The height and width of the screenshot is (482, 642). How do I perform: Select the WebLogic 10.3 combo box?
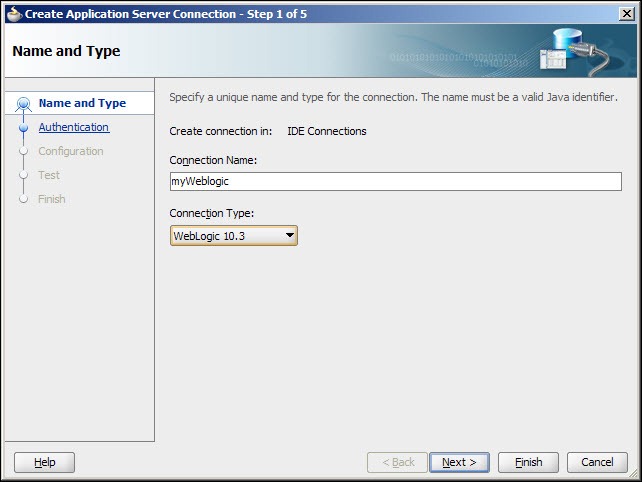click(x=234, y=235)
